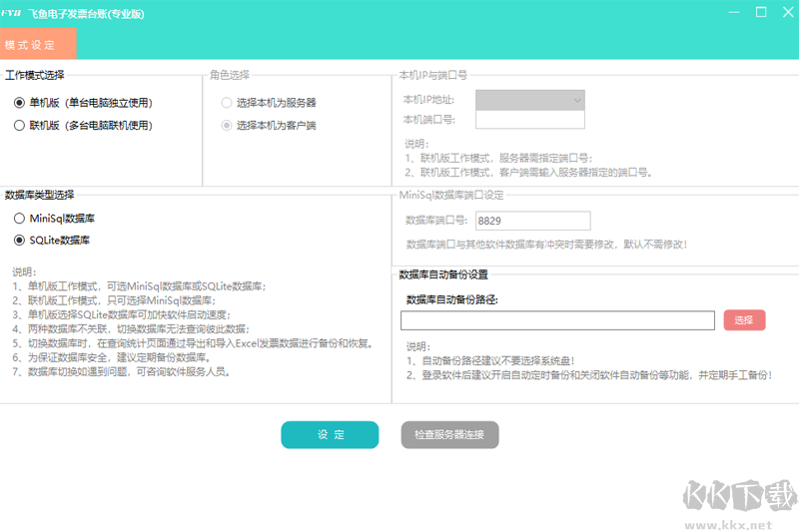Pick 选择本机为客户端 role option

coord(227,126)
